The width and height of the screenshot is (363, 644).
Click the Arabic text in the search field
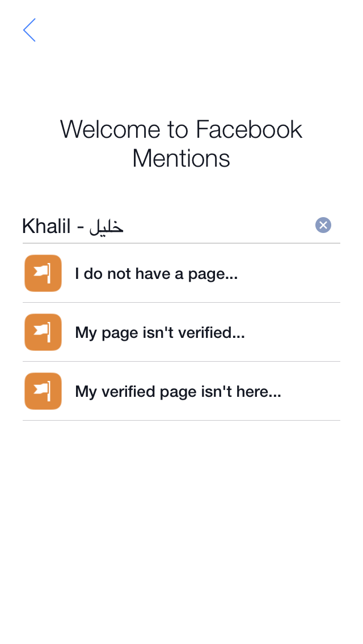tap(106, 227)
